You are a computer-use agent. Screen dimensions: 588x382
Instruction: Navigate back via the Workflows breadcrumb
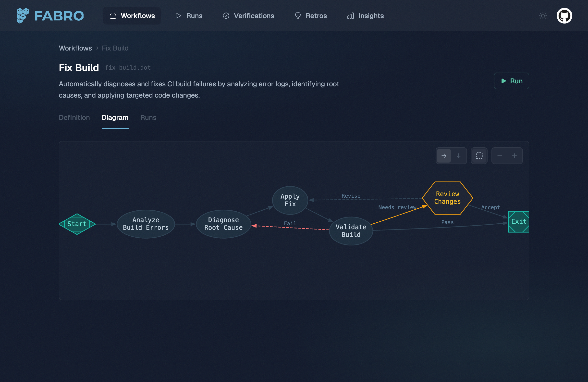75,48
